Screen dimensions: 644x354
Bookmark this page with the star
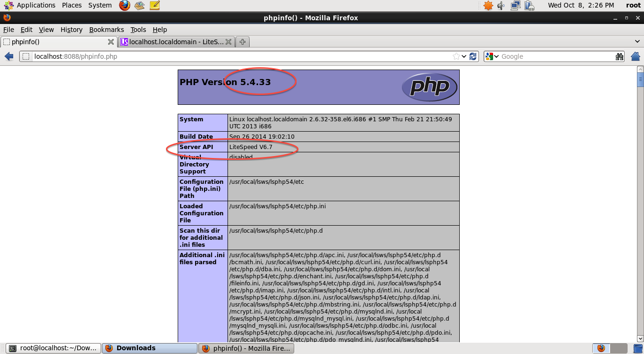[456, 56]
